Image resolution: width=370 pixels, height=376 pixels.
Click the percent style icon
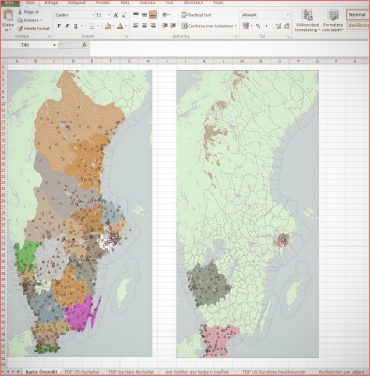[x=258, y=26]
